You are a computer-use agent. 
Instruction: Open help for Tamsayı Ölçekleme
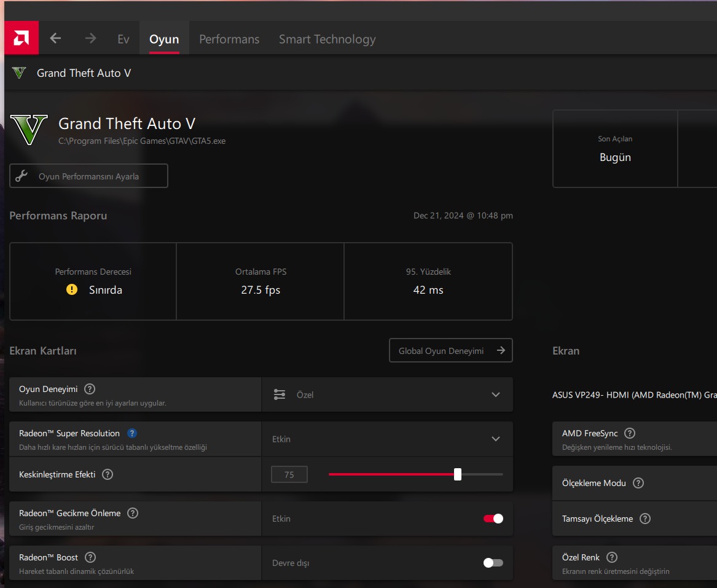(x=645, y=519)
